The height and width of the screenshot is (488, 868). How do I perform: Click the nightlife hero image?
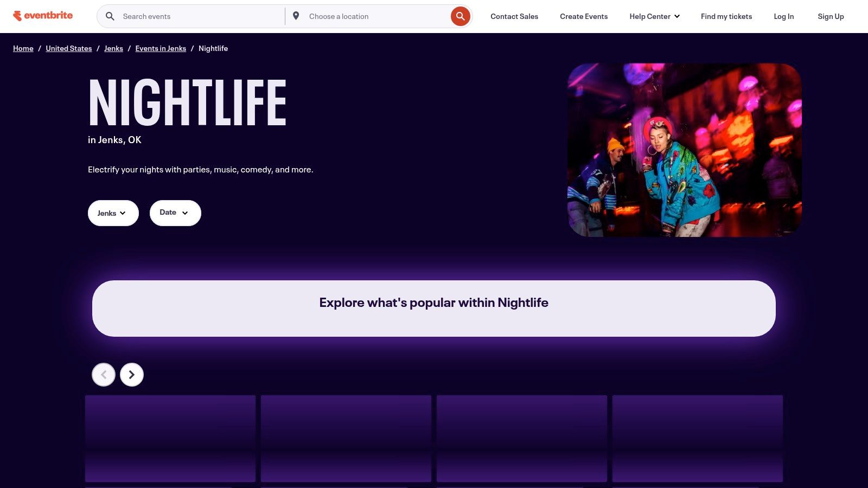685,150
